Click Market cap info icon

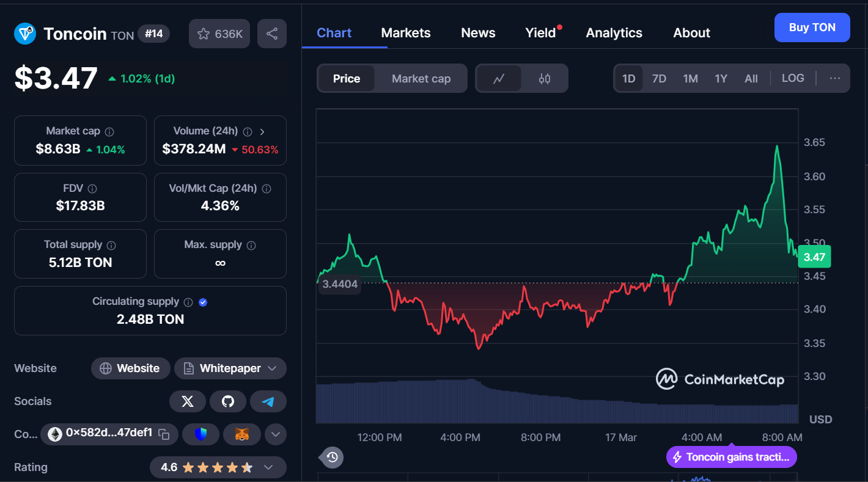pos(109,131)
